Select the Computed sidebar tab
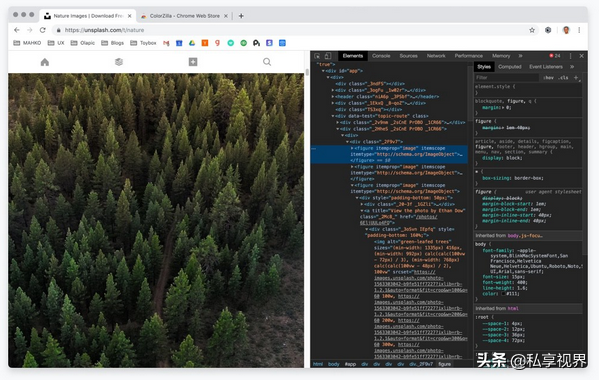This screenshot has width=599, height=380. click(x=510, y=66)
